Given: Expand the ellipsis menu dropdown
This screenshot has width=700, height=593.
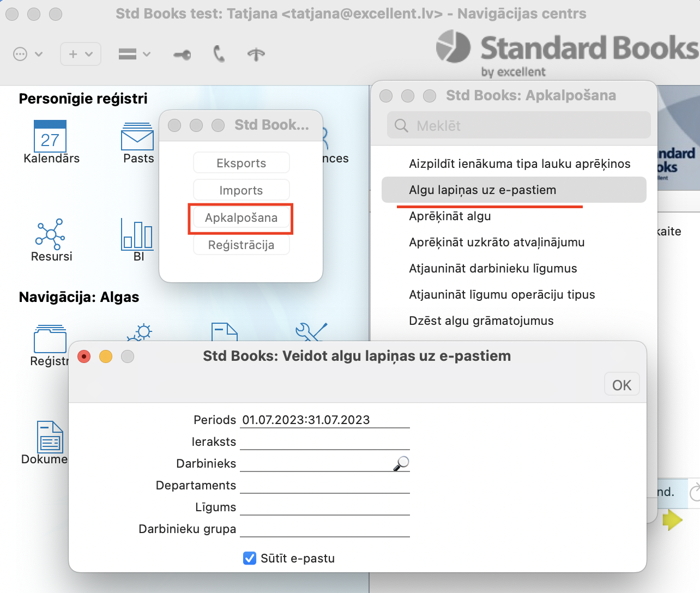Looking at the screenshot, I should pos(27,54).
